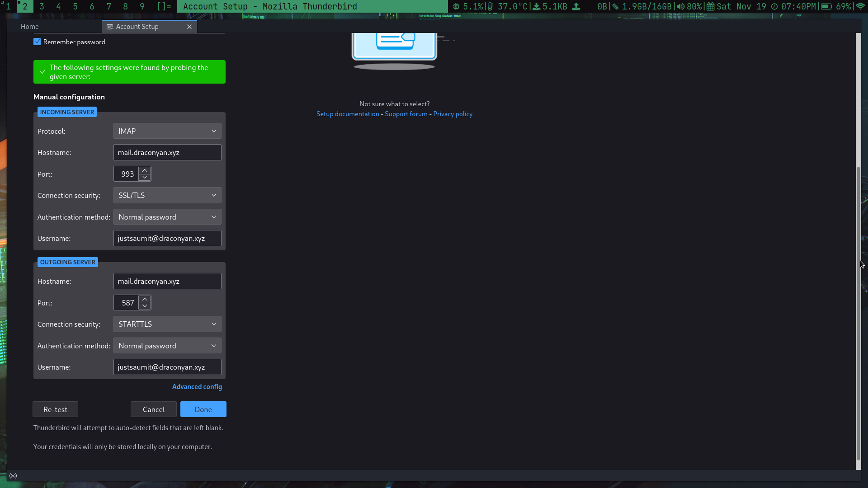
Task: Click the Re-test button
Action: pyautogui.click(x=55, y=409)
